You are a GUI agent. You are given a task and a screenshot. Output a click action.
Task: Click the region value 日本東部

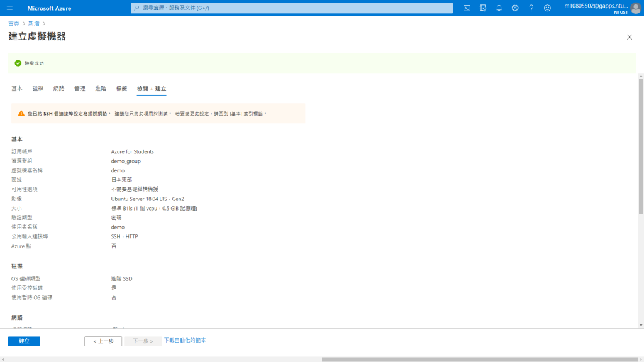pyautogui.click(x=121, y=180)
